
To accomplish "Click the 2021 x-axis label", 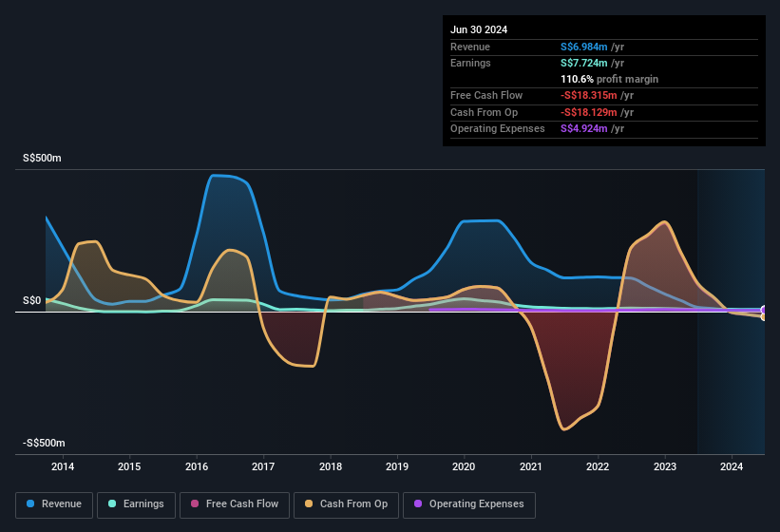I will [x=531, y=466].
